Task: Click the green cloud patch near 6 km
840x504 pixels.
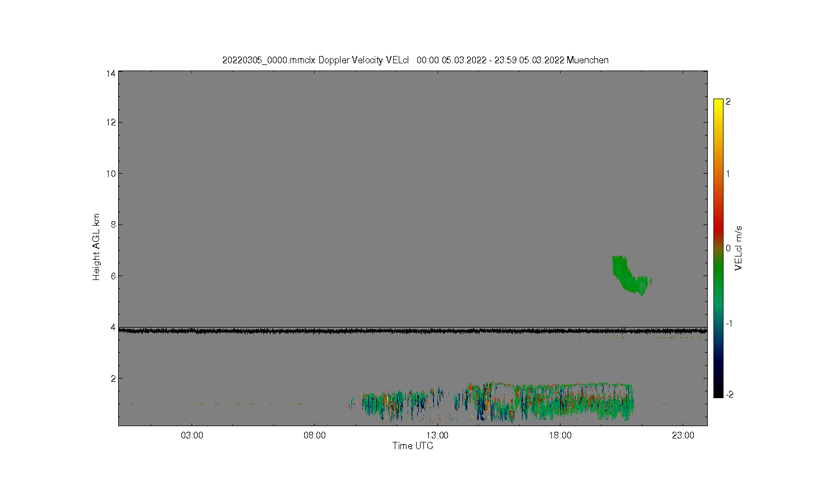Action: point(631,276)
